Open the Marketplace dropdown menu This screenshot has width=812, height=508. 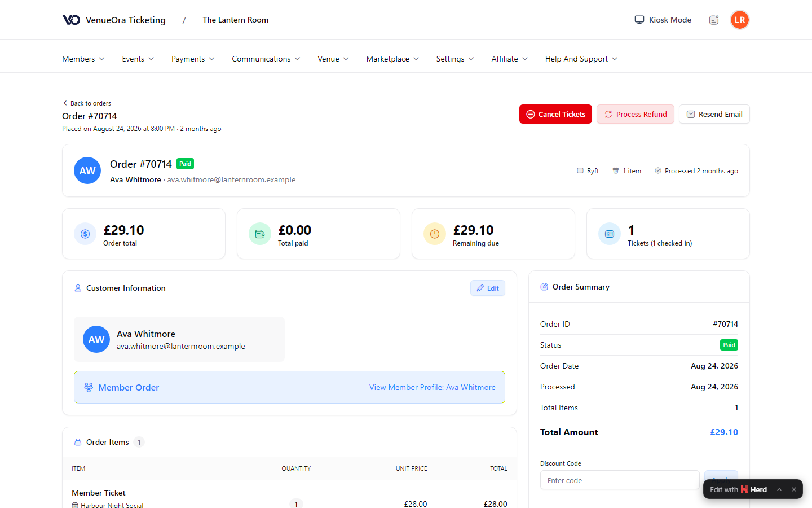[392, 59]
